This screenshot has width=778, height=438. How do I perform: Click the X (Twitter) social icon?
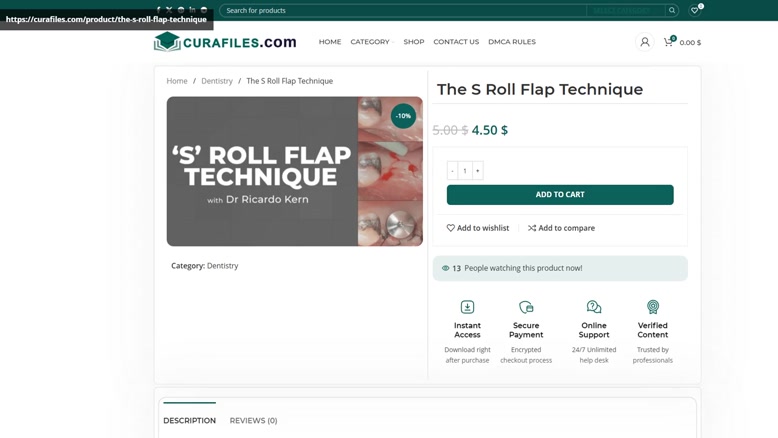tap(169, 9)
